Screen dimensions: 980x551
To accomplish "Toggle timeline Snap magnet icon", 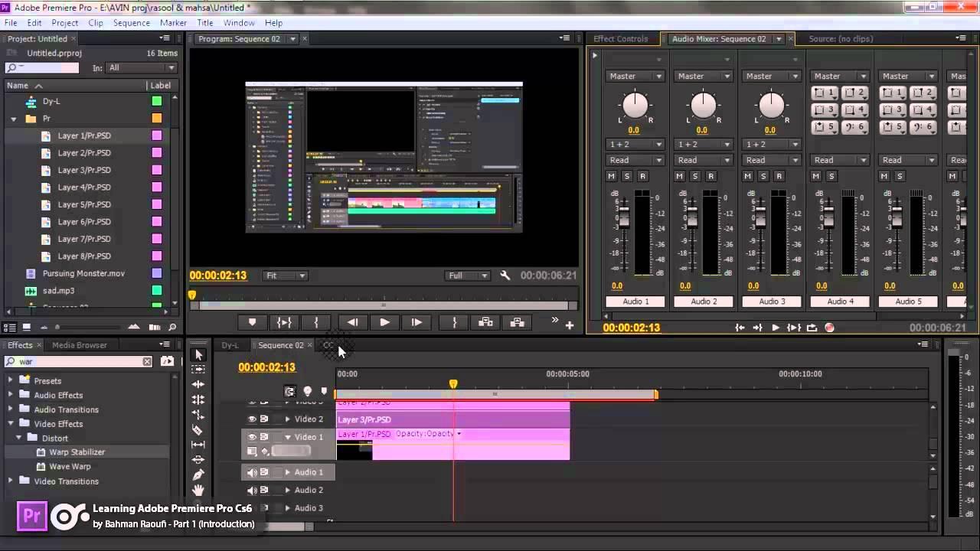I will coord(290,391).
